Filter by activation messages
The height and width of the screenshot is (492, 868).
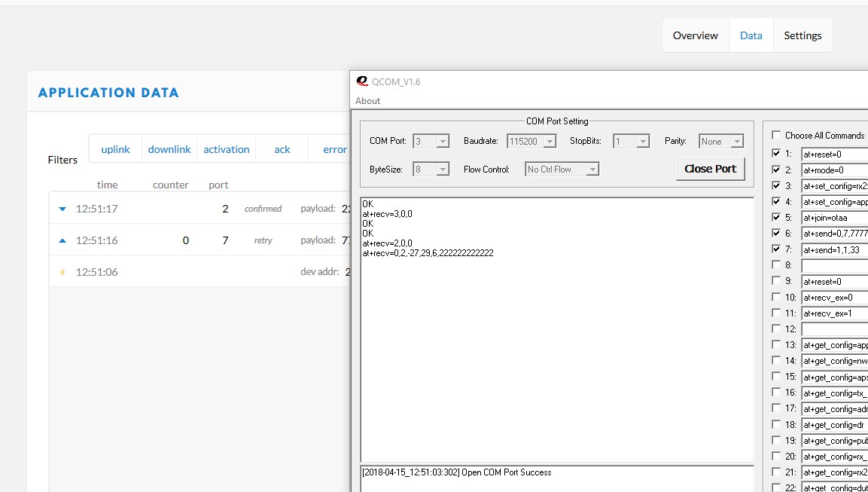point(226,149)
